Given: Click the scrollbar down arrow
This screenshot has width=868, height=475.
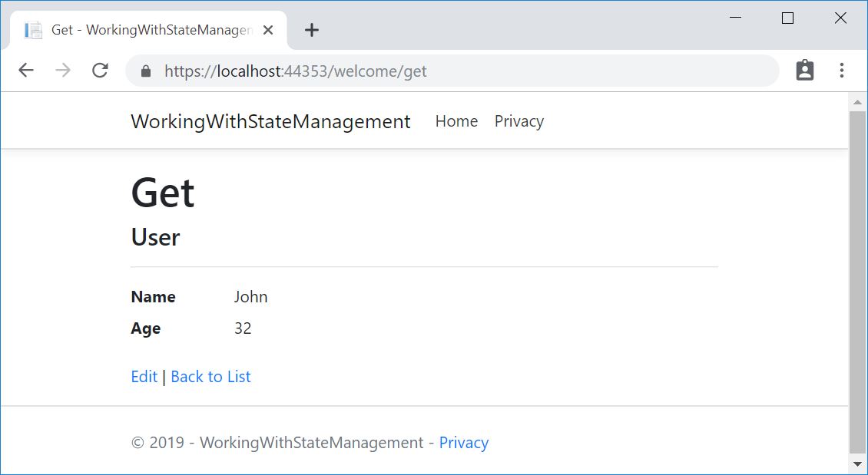Looking at the screenshot, I should tap(857, 464).
